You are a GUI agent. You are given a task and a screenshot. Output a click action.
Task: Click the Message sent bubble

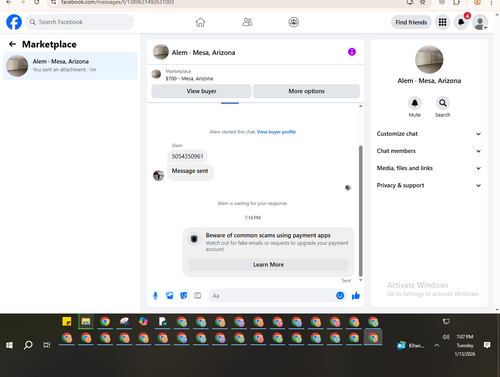click(x=190, y=172)
